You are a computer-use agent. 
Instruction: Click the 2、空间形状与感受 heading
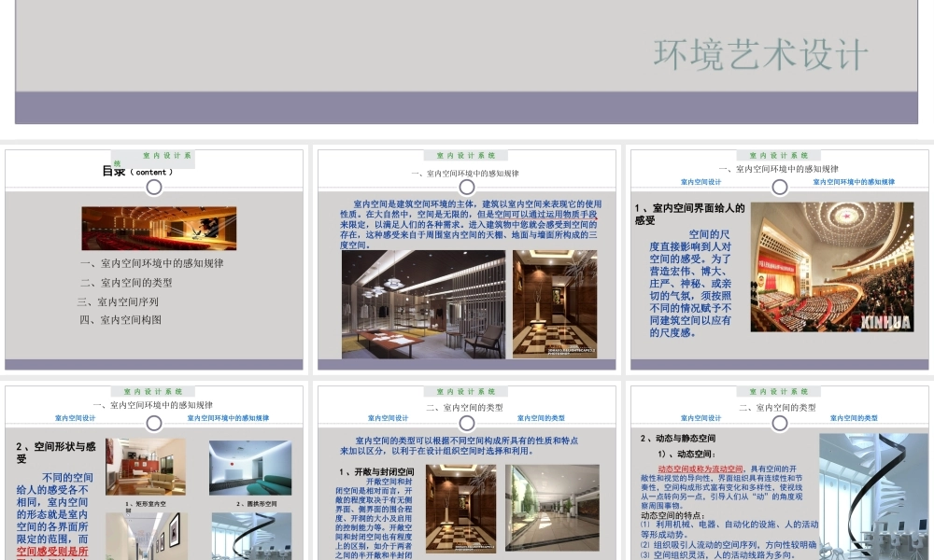55,453
